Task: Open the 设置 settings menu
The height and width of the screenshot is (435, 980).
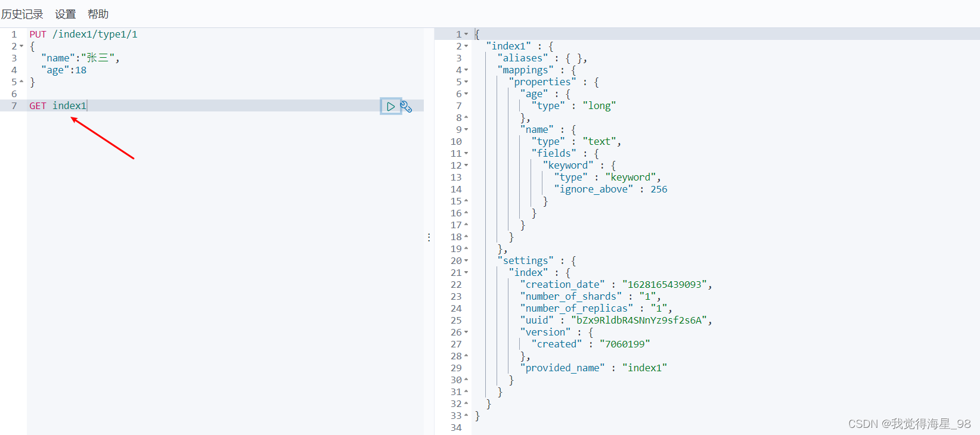Action: click(66, 14)
